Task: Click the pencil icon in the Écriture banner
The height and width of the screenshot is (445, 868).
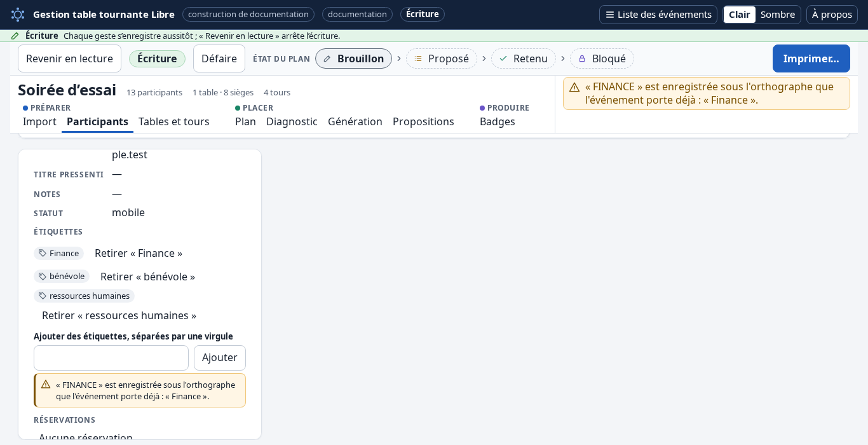Action: coord(15,36)
